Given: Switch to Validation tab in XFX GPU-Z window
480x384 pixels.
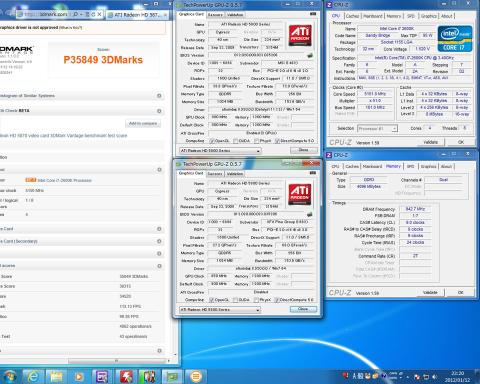Looking at the screenshot, I should (x=235, y=174).
